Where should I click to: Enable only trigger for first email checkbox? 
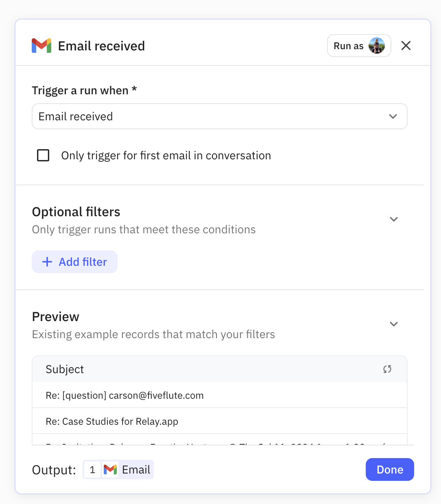tap(43, 155)
